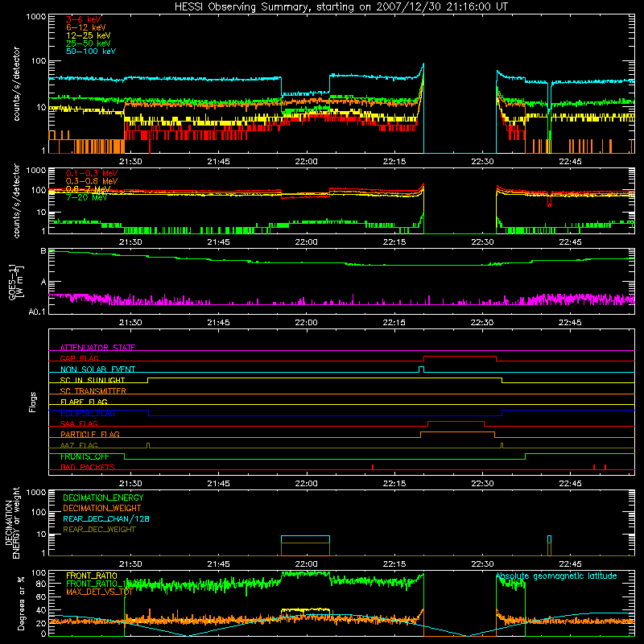This screenshot has height=644, width=644.
Task: Select 21:30 tick under the keV counts plot
Action: point(130,162)
